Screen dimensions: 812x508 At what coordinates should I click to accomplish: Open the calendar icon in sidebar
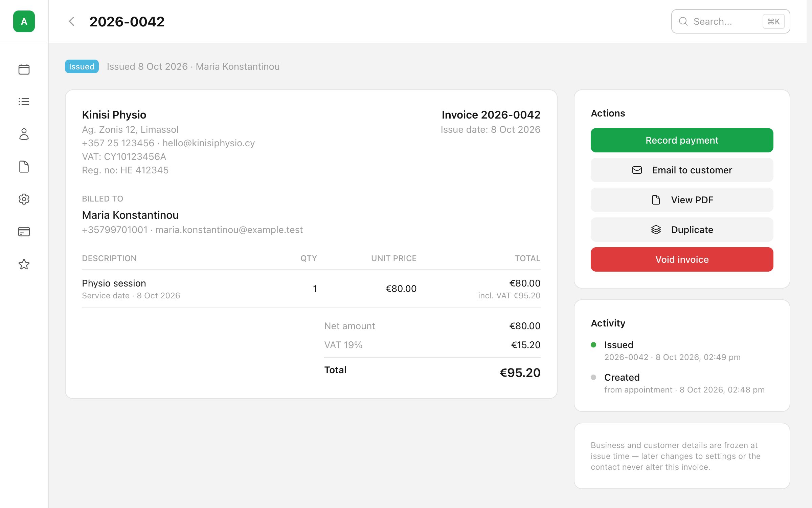pyautogui.click(x=24, y=69)
